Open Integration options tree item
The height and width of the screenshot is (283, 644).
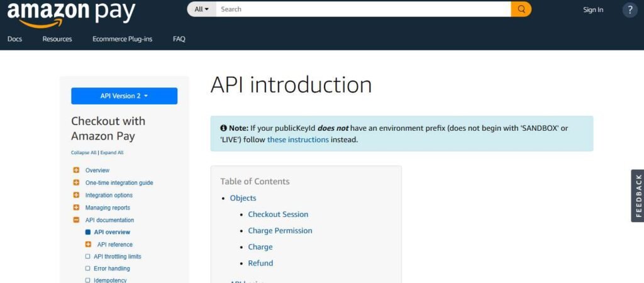109,195
